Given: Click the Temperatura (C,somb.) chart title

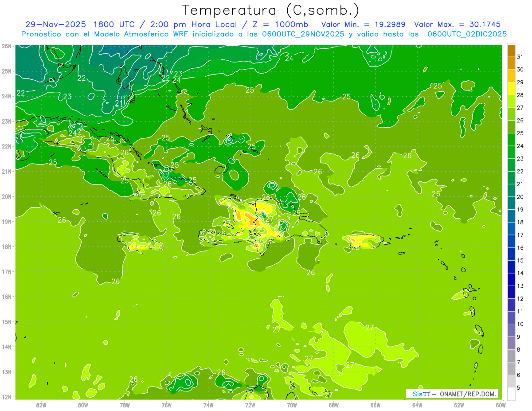Looking at the screenshot, I should 271,10.
